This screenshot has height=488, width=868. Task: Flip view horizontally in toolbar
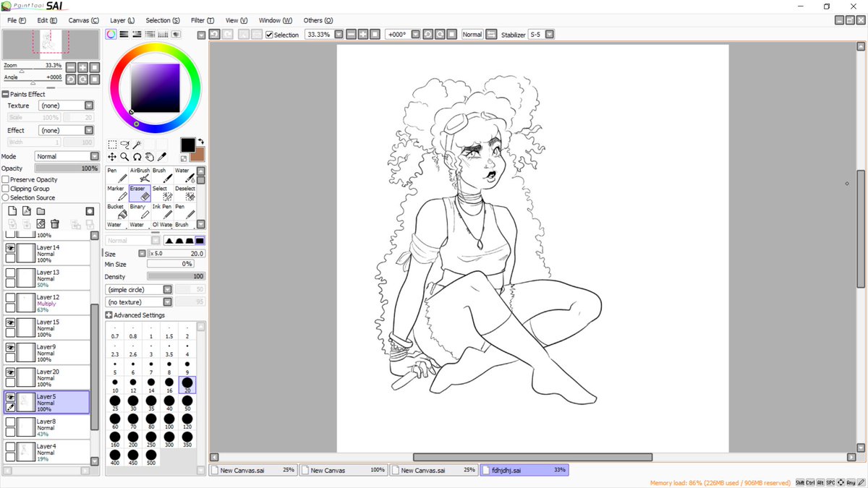coord(492,34)
